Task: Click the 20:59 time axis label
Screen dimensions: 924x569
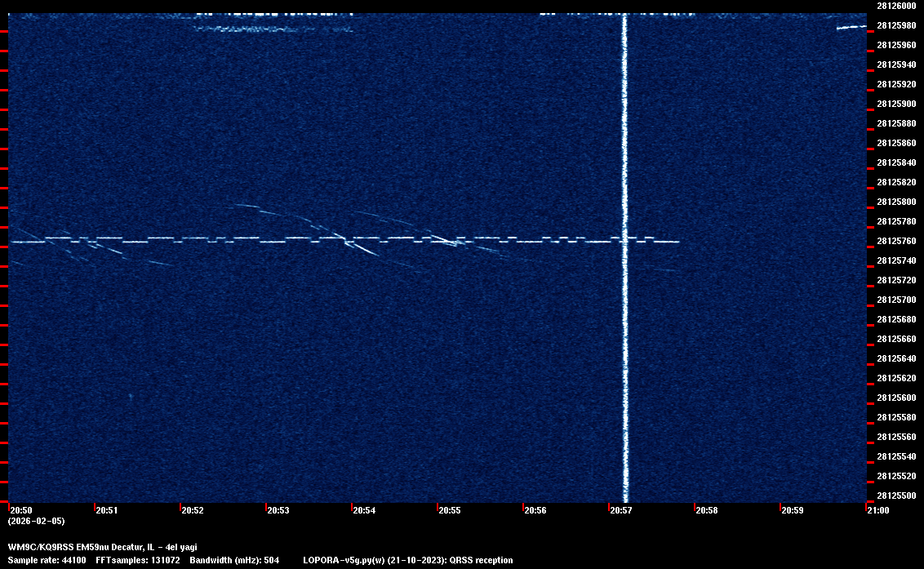Action: coord(793,510)
